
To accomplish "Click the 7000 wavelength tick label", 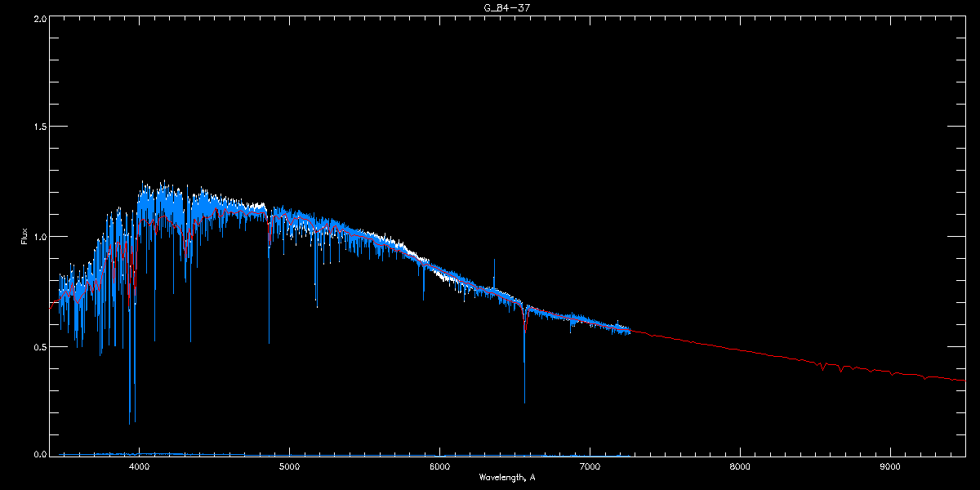I will [x=590, y=466].
